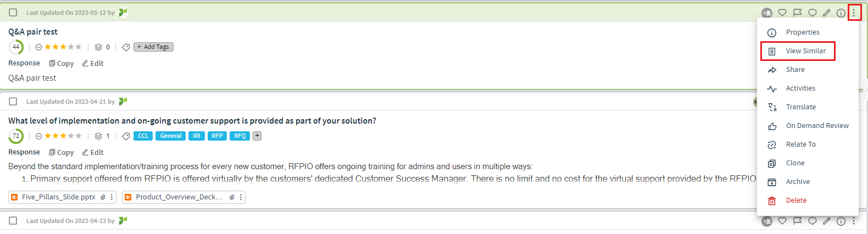The height and width of the screenshot is (234, 868).
Task: Open the three-dot menu on Q&A pair test
Action: click(x=854, y=13)
